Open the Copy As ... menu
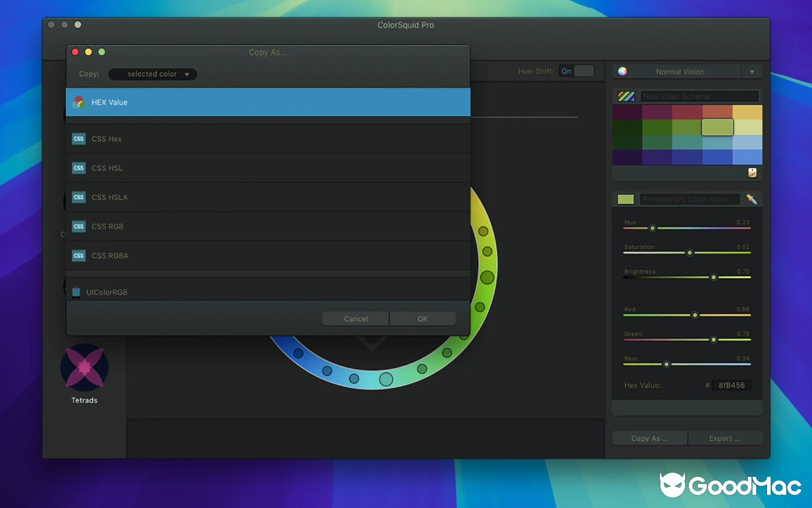The width and height of the screenshot is (812, 508). 649,438
